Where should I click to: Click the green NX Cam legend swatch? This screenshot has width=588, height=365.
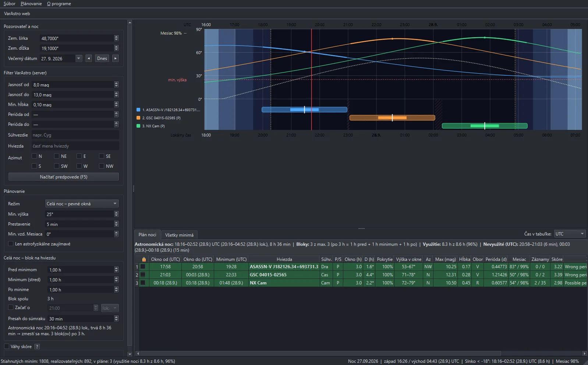[138, 126]
